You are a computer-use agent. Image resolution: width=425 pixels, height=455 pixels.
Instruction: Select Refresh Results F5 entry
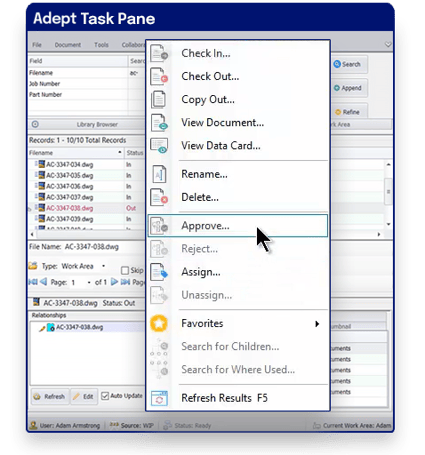coord(238,398)
